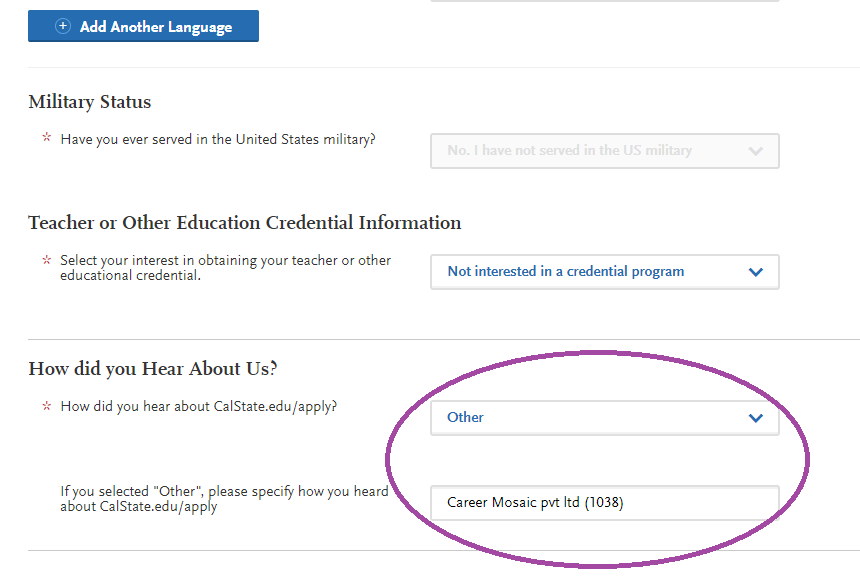Click the Add Another Language button label
This screenshot has height=576, width=860.
click(156, 27)
